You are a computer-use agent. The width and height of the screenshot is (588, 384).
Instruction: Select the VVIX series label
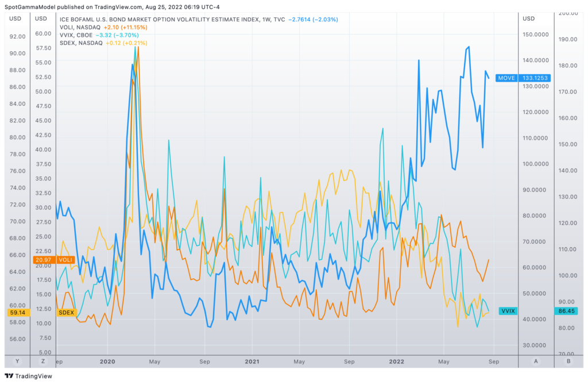click(x=508, y=311)
